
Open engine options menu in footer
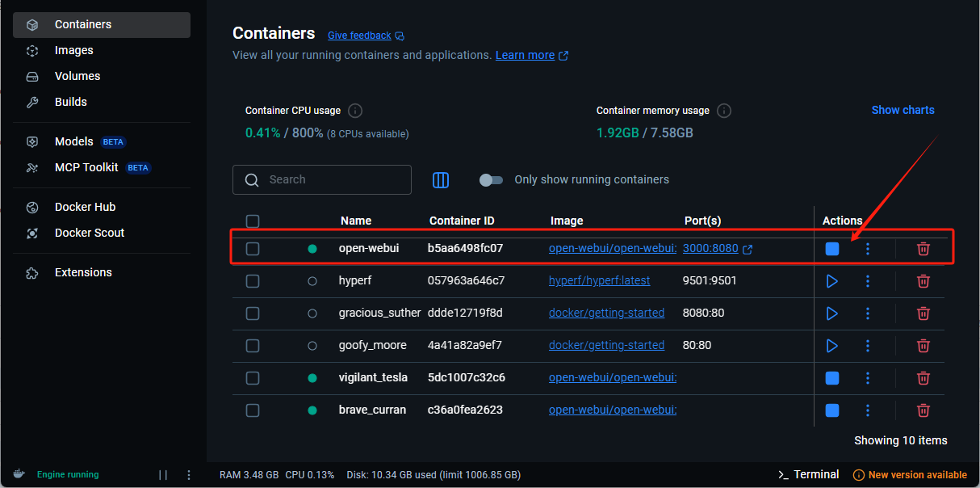pyautogui.click(x=189, y=475)
